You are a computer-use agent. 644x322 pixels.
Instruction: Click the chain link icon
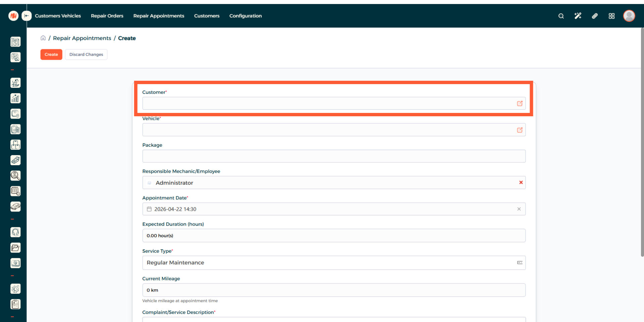pyautogui.click(x=595, y=16)
